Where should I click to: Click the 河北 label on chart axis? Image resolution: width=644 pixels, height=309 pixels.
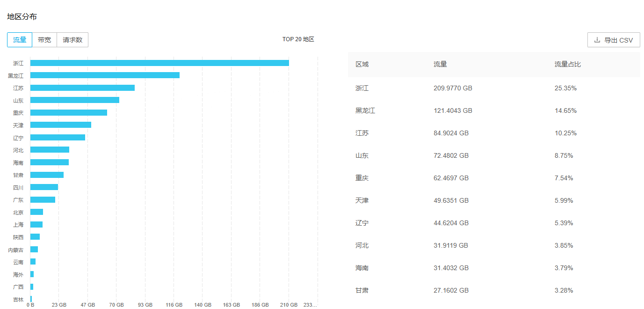click(18, 150)
